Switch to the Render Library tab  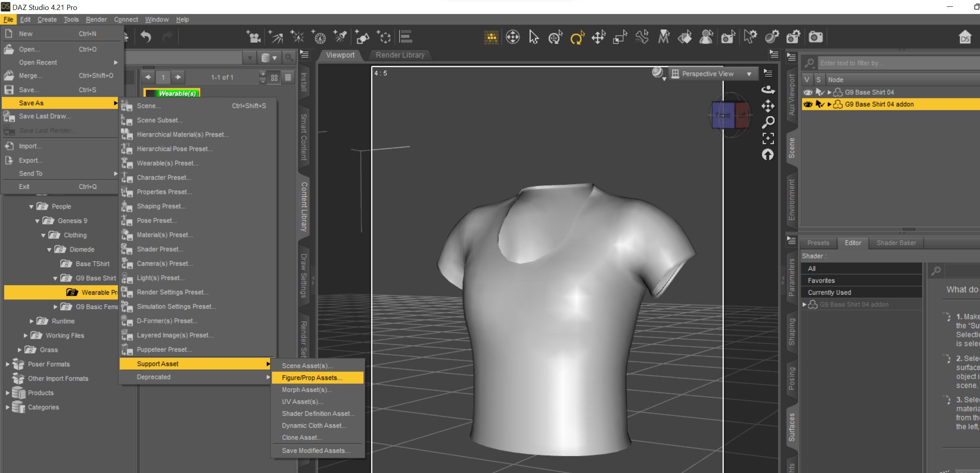[400, 55]
